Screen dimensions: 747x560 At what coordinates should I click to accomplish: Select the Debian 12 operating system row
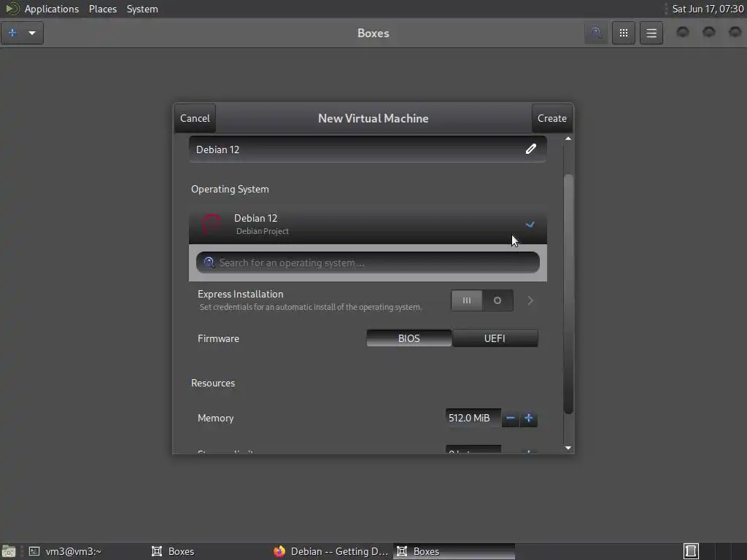coord(368,225)
